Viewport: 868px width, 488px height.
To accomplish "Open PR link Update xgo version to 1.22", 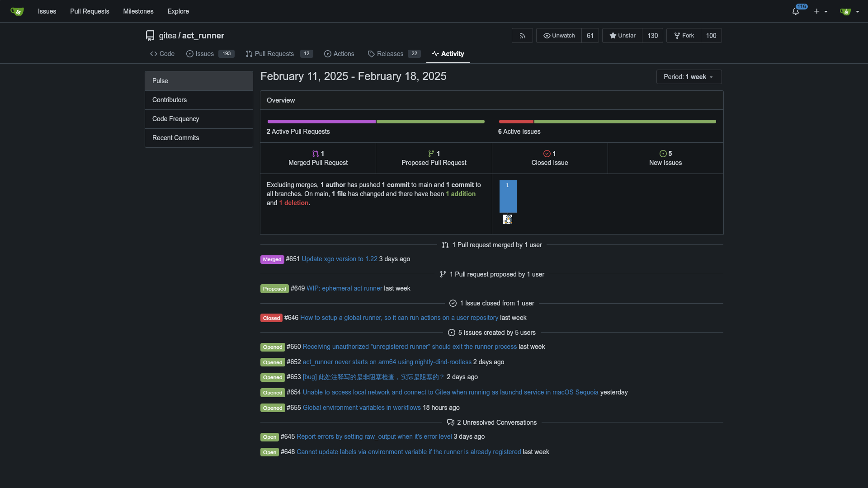I will [x=339, y=259].
